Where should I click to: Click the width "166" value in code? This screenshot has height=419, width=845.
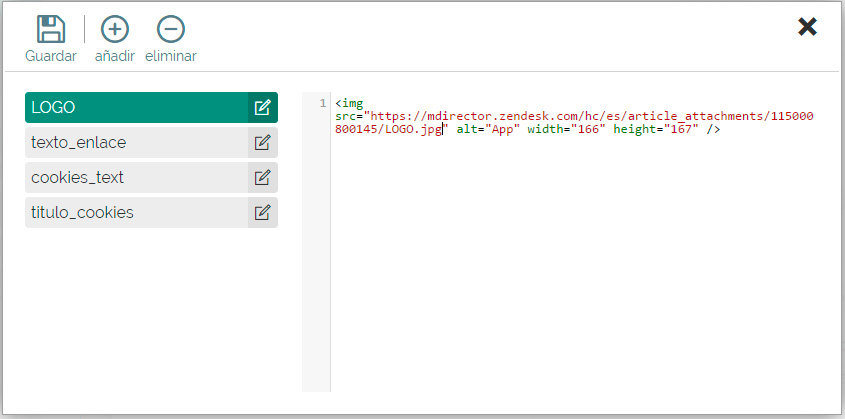coord(586,129)
